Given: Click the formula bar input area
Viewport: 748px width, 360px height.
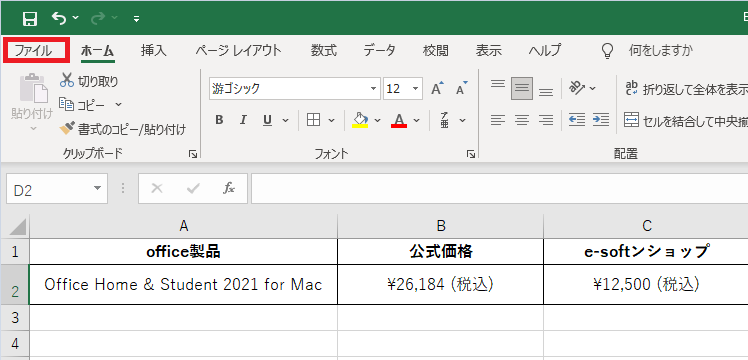Looking at the screenshot, I should click(x=499, y=189).
